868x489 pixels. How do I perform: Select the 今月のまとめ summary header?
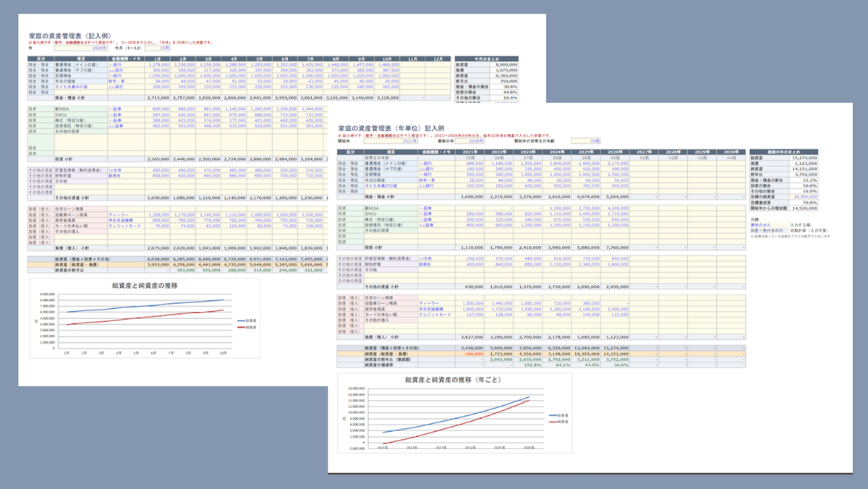coord(488,58)
